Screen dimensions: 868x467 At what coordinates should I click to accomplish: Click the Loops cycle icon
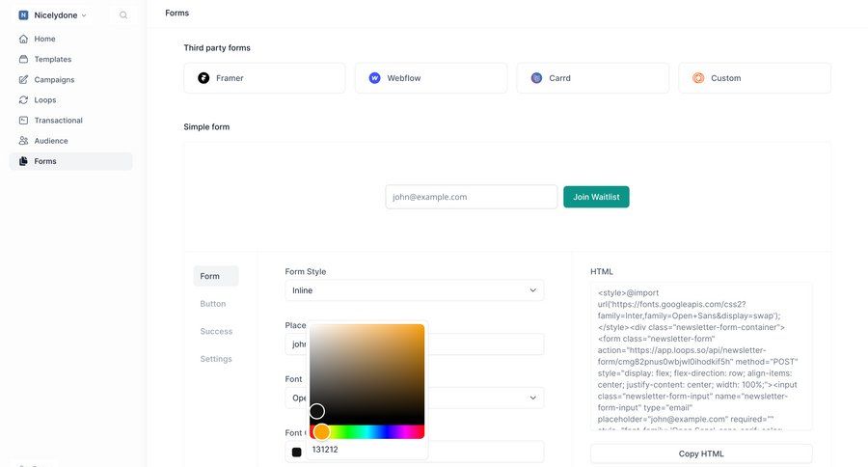coord(23,100)
